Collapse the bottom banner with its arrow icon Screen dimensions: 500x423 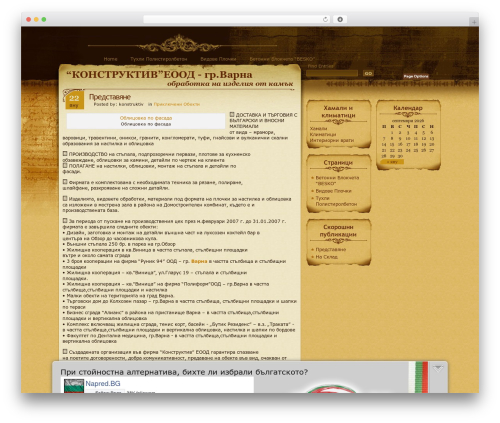[x=438, y=368]
